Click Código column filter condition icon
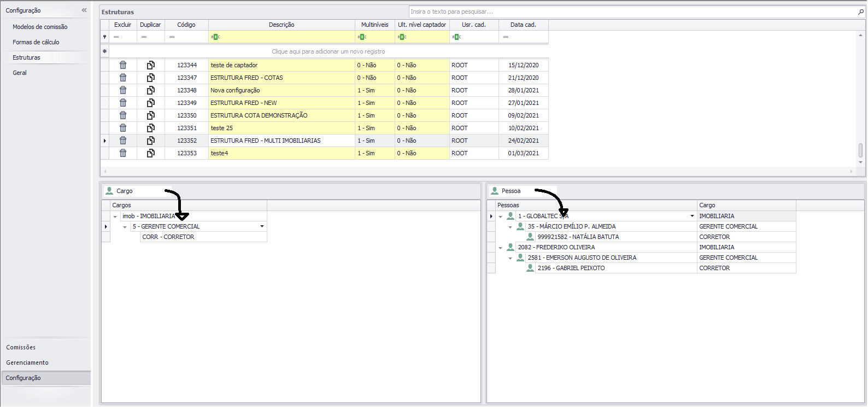Image resolution: width=868 pixels, height=409 pixels. 172,37
